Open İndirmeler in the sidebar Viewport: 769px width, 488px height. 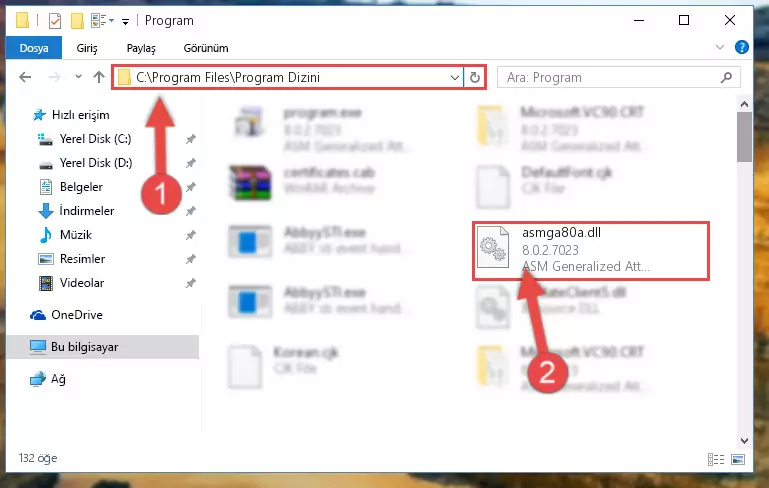[x=76, y=211]
